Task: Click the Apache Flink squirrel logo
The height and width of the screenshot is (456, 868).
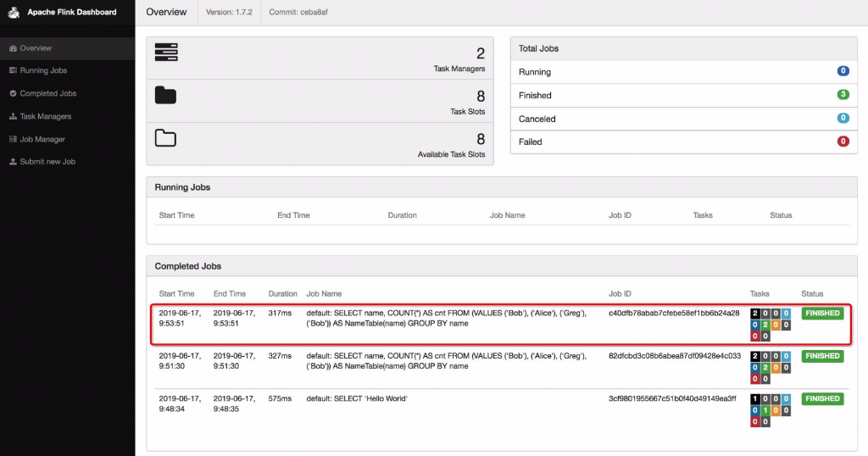Action: (14, 13)
